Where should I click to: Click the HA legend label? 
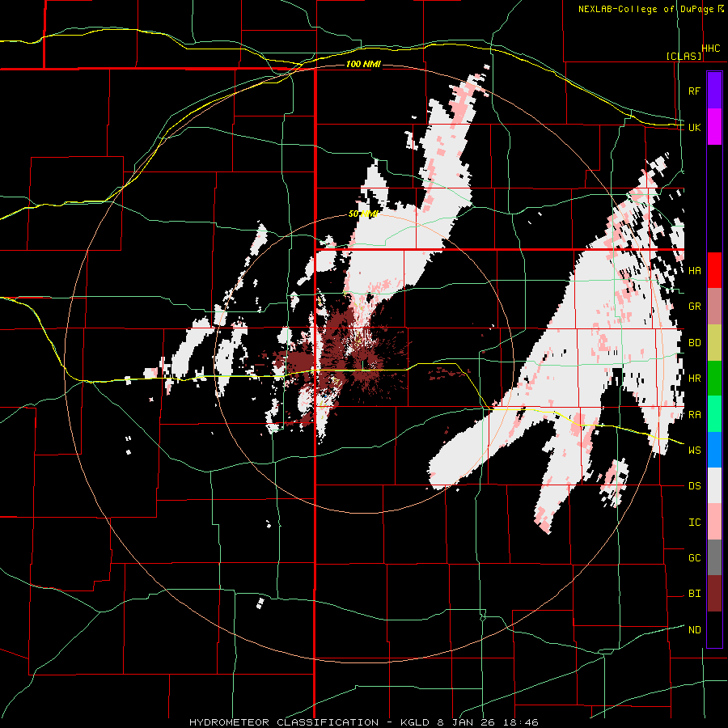(x=694, y=271)
